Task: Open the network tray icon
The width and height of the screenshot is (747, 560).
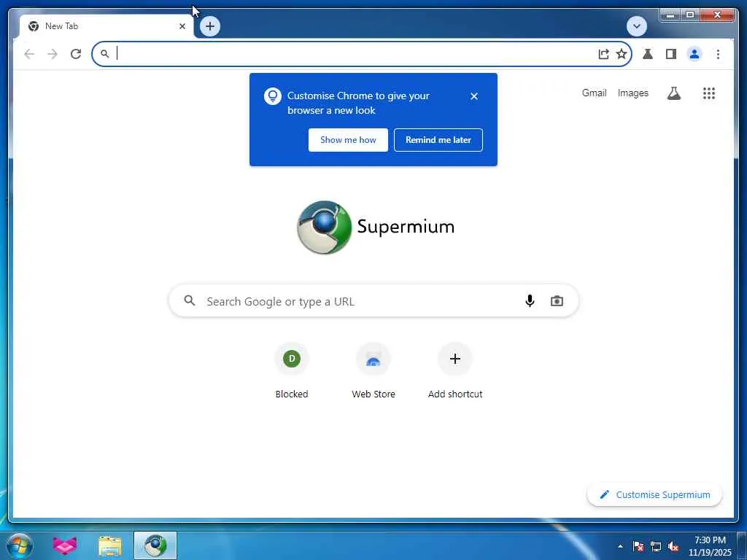Action: 656,546
